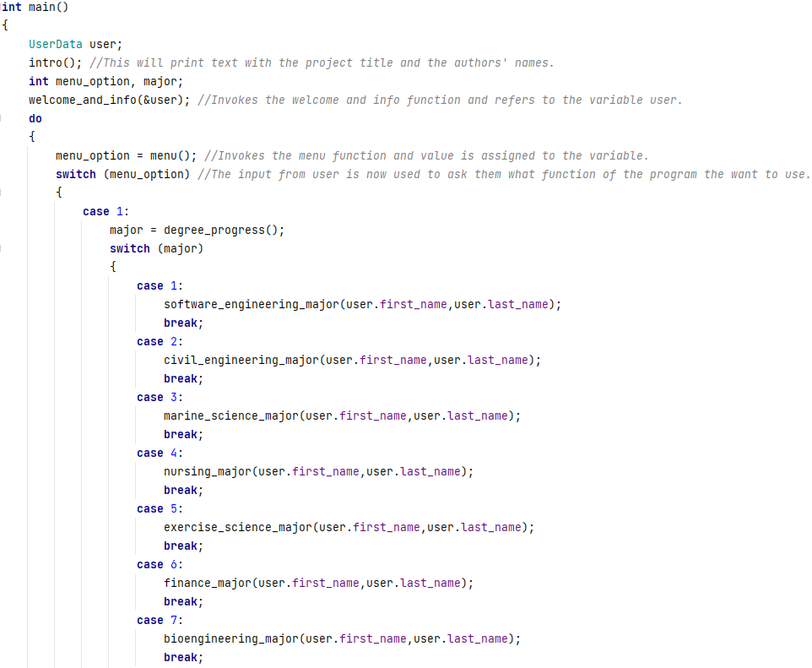This screenshot has height=668, width=812.
Task: Click the 'marine_science_major' function name
Action: point(231,416)
